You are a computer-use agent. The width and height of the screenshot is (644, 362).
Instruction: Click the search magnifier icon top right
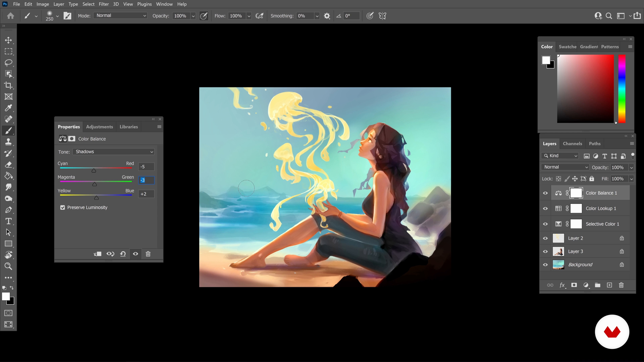click(609, 16)
